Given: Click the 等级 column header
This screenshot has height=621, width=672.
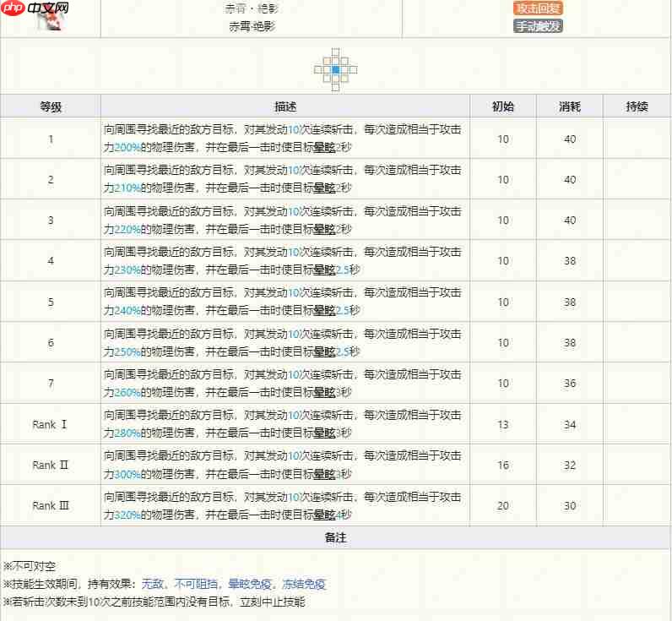Looking at the screenshot, I should point(51,106).
